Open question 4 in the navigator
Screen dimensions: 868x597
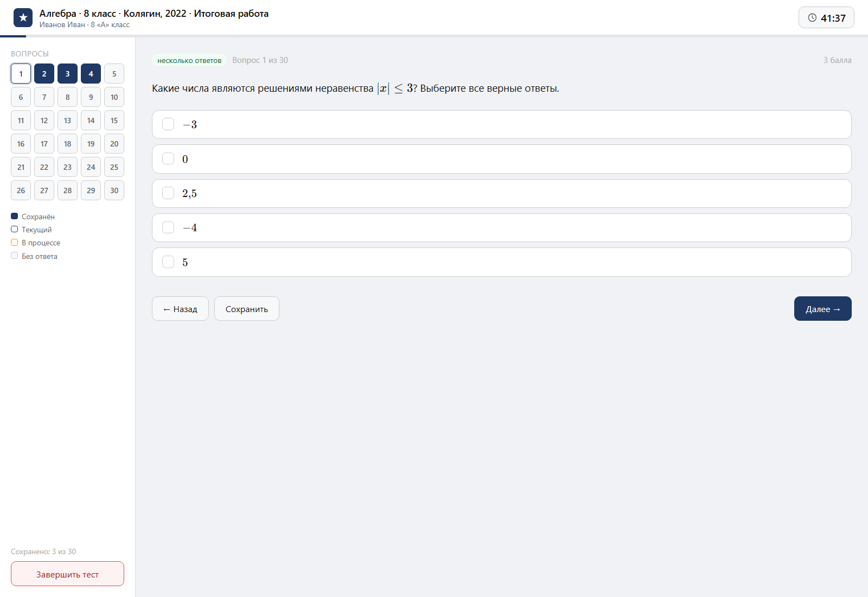pyautogui.click(x=91, y=74)
